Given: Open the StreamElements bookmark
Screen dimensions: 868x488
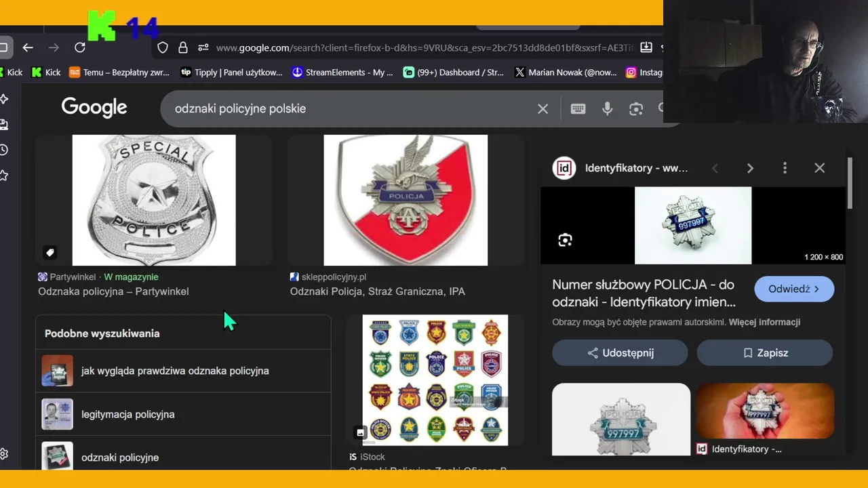Looking at the screenshot, I should (x=342, y=73).
